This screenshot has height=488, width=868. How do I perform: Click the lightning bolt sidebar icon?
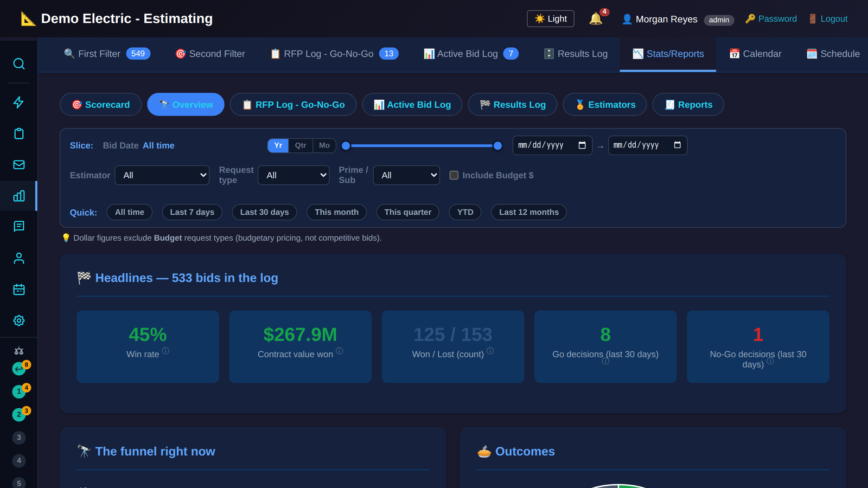(19, 102)
